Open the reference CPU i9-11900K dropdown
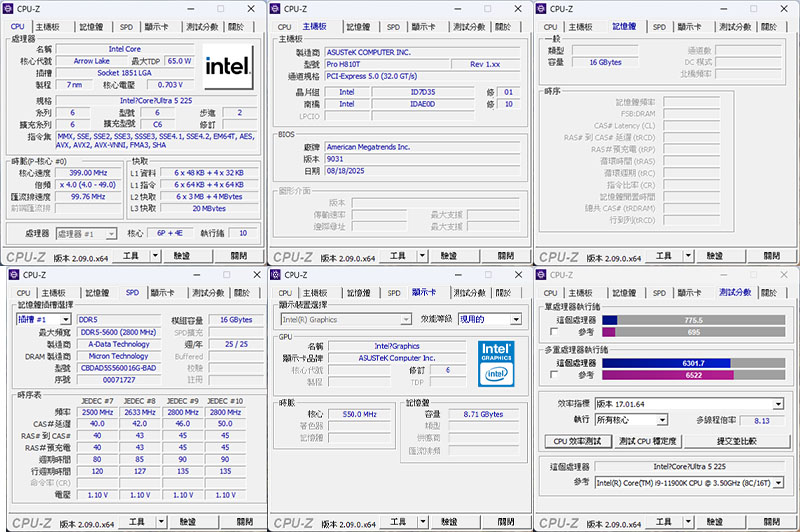The height and width of the screenshot is (532, 800). click(x=689, y=483)
